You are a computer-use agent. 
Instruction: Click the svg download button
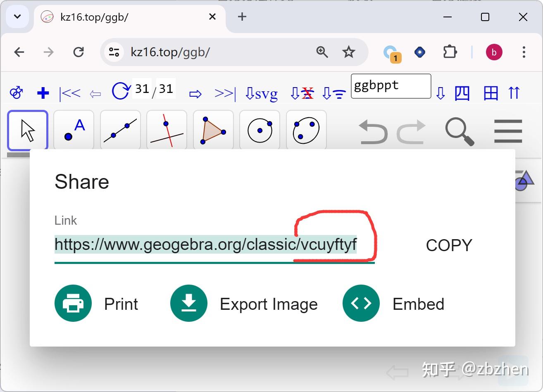coord(261,93)
